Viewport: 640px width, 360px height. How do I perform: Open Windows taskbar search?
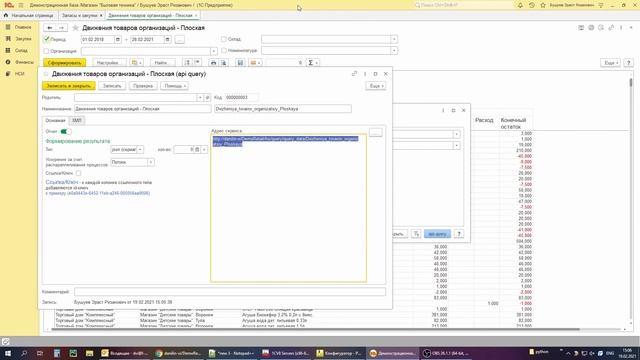(24, 353)
